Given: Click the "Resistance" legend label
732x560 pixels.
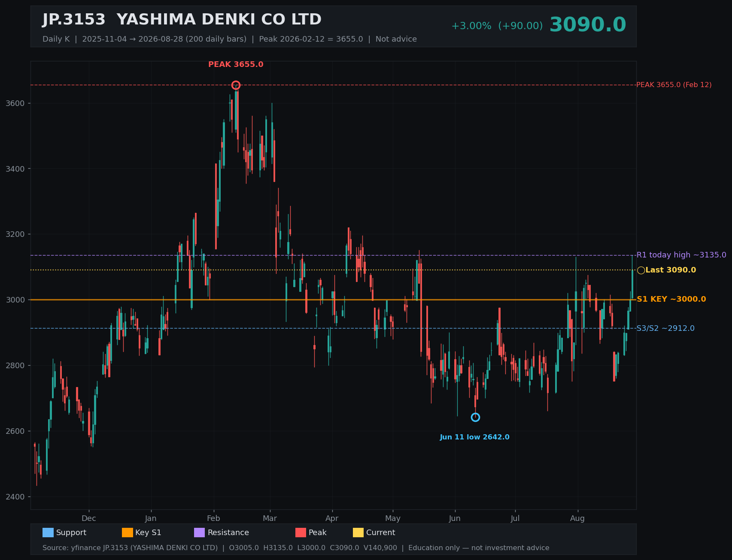Looking at the screenshot, I should click(x=228, y=533).
